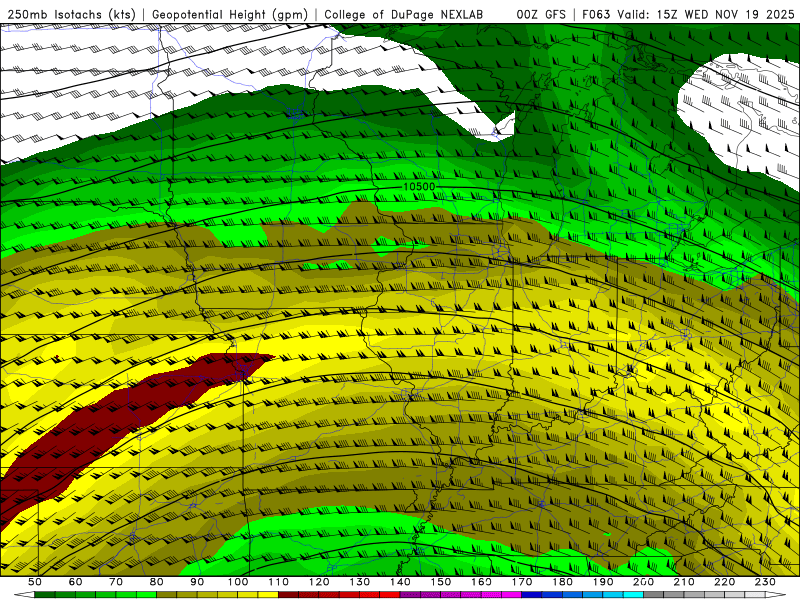Click the "250mb Isotachs (kts)" title text
Viewport: 800px width, 600px height.
point(72,15)
